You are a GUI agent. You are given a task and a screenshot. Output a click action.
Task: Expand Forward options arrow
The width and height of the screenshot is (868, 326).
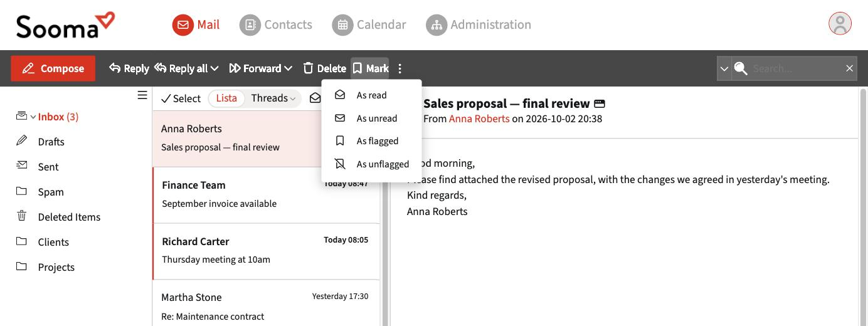point(288,68)
